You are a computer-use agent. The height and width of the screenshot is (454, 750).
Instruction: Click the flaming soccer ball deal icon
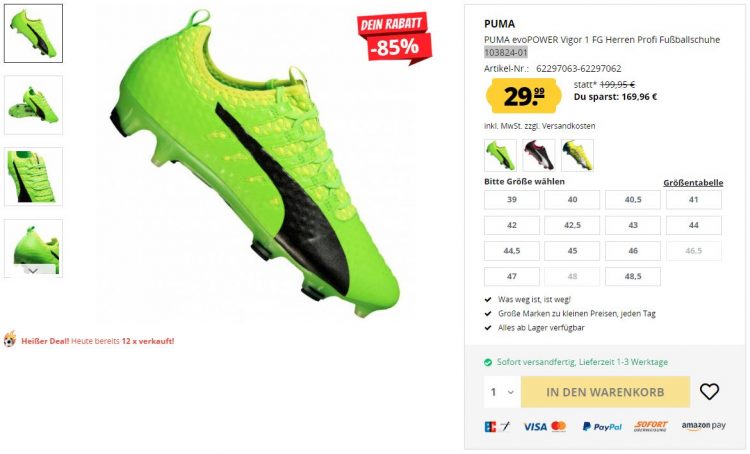point(10,339)
